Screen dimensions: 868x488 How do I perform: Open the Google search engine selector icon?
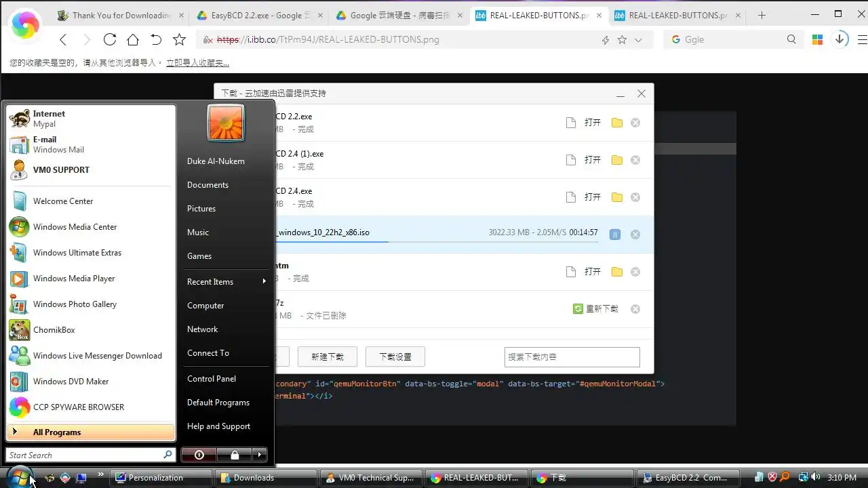(x=676, y=40)
